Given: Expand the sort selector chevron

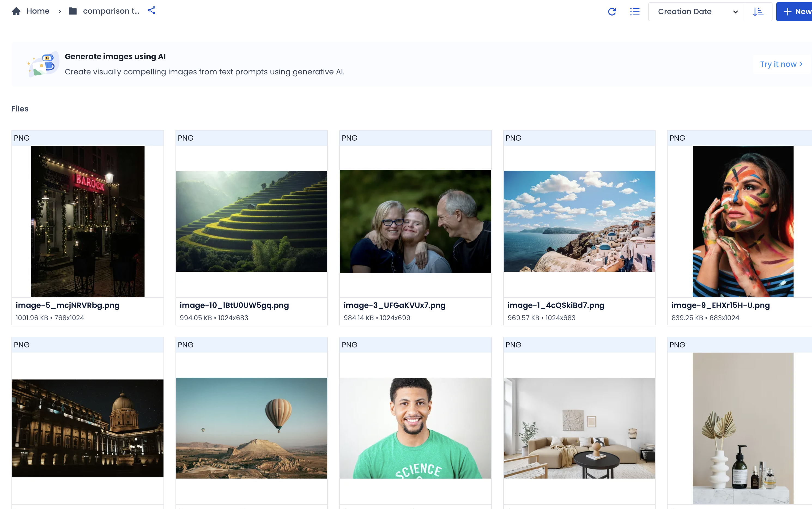Looking at the screenshot, I should (x=735, y=11).
